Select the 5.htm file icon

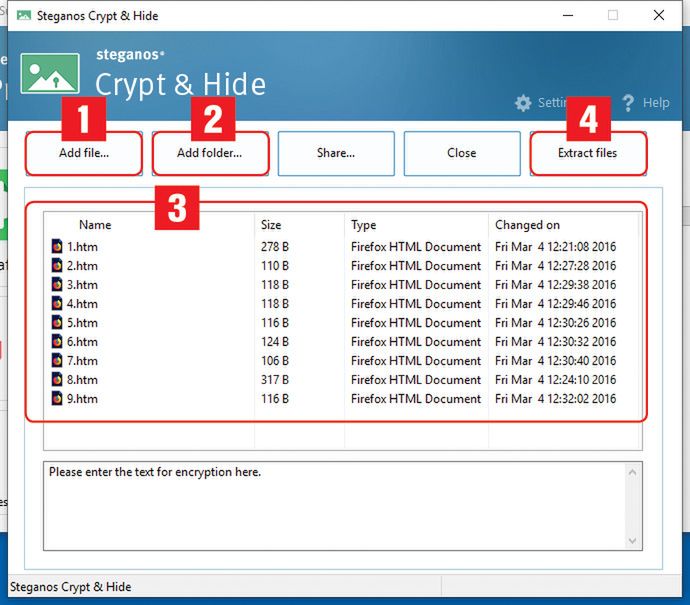point(57,322)
